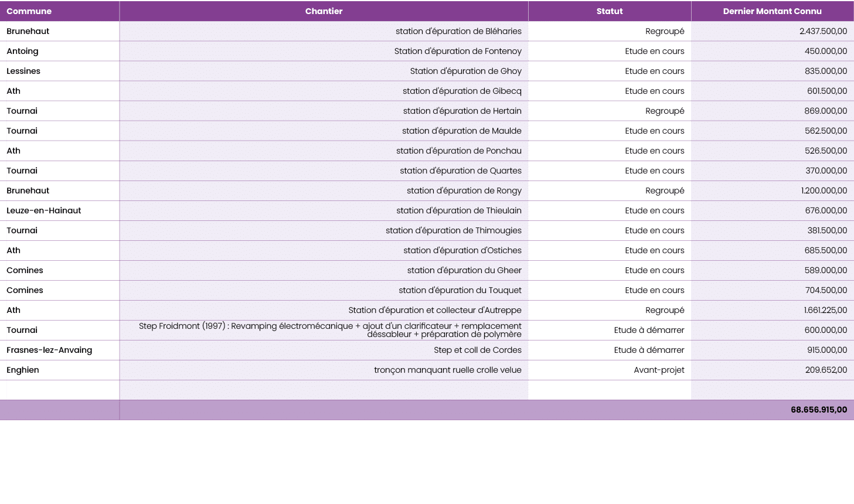The height and width of the screenshot is (504, 854).
Task: Click the amount 869.000,00 for Hertain
Action: click(825, 111)
